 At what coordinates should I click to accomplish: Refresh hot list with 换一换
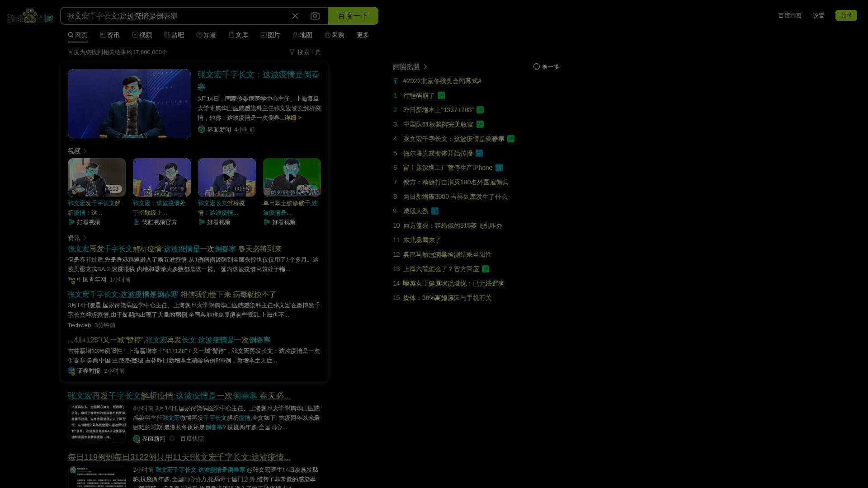pos(546,66)
